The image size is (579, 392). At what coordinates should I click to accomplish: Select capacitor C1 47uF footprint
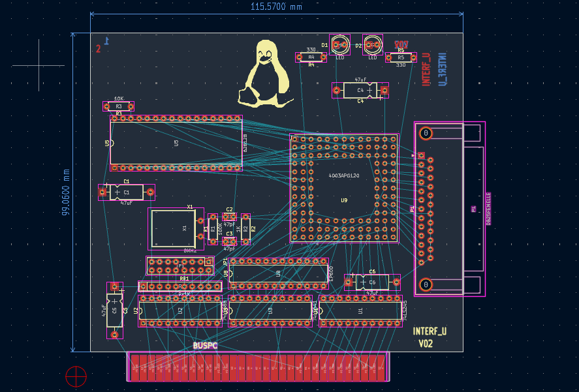tap(126, 192)
